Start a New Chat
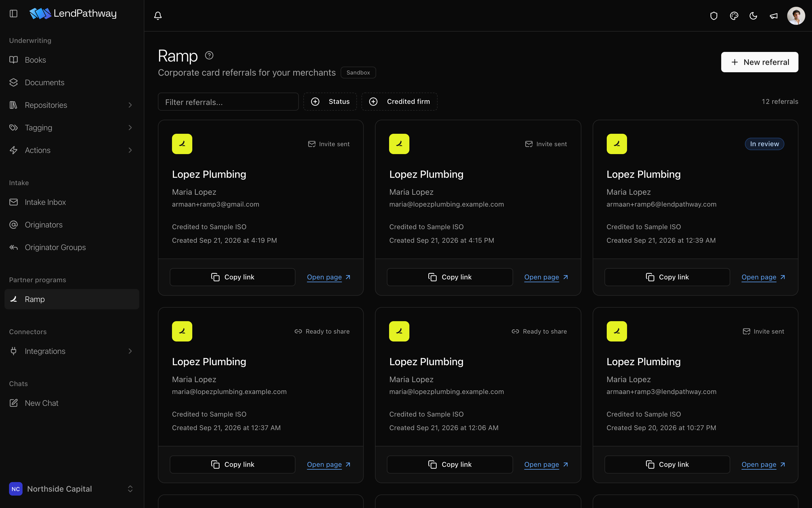 [x=72, y=403]
